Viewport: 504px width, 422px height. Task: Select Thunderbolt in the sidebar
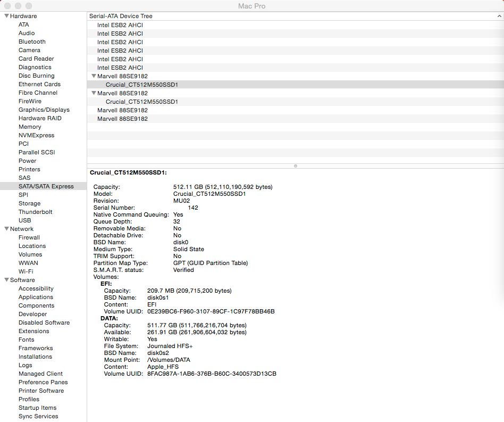pyautogui.click(x=36, y=212)
